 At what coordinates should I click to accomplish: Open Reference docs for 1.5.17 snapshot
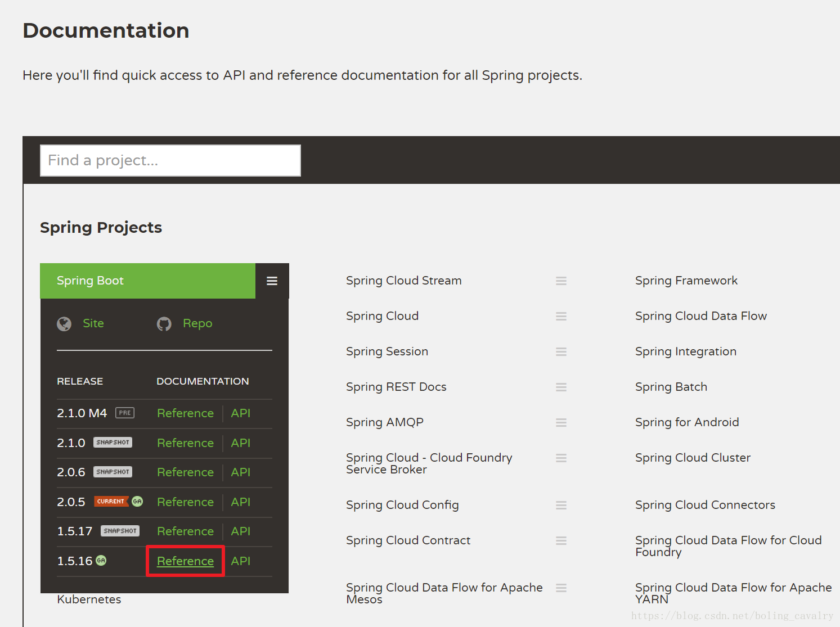(185, 531)
